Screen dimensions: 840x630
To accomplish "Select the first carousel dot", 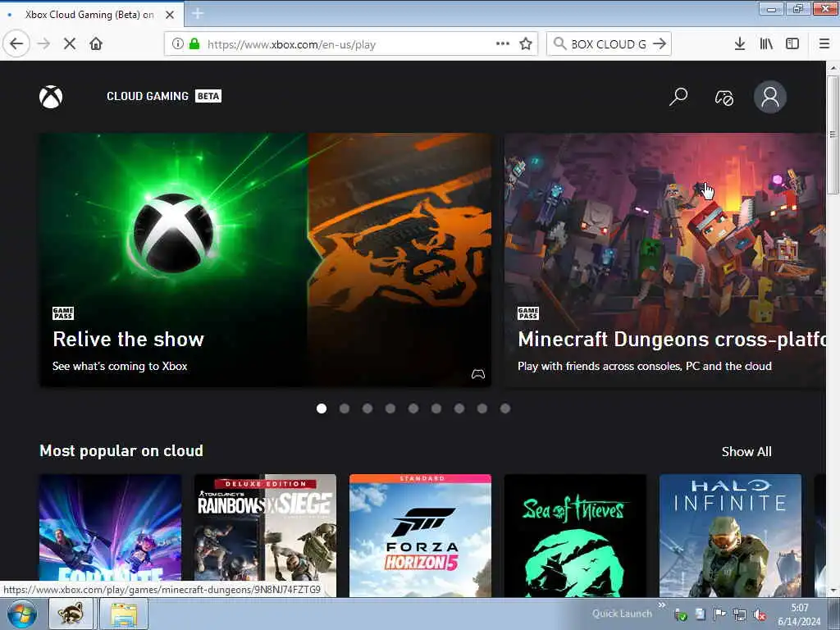I will pos(322,409).
